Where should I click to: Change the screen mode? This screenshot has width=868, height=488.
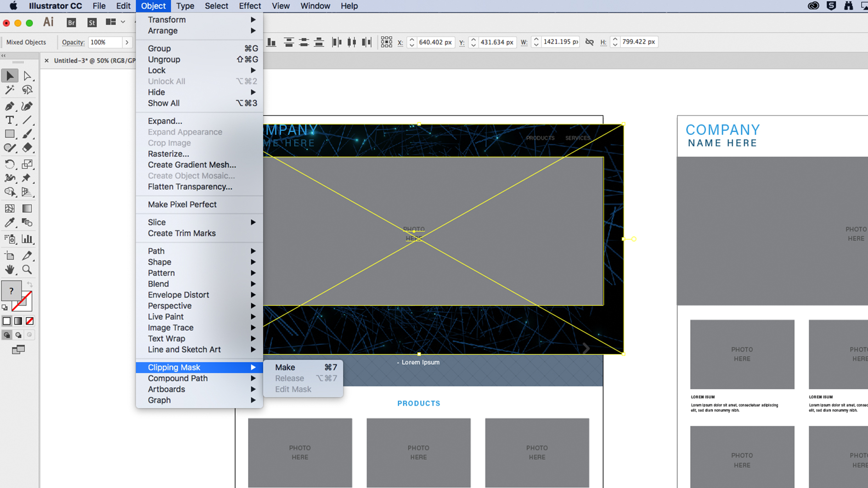[18, 350]
